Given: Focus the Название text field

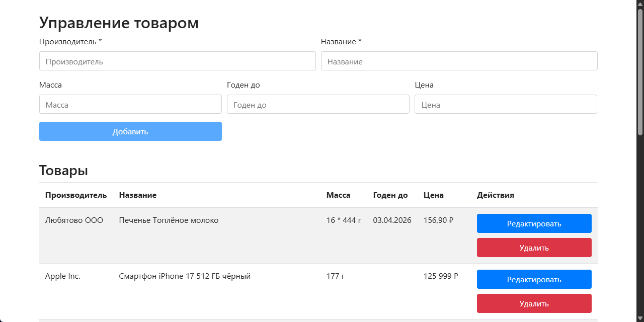Looking at the screenshot, I should 459,61.
